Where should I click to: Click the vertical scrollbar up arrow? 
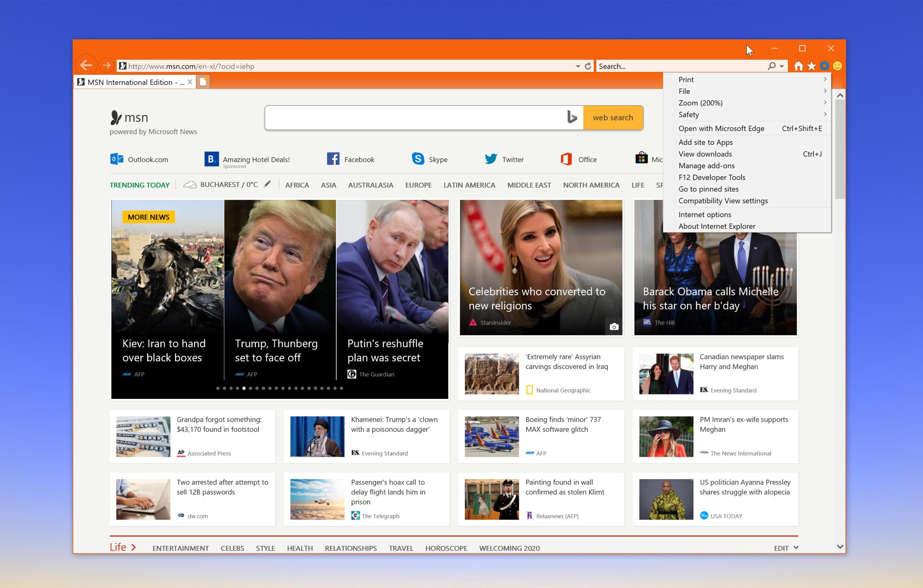840,95
